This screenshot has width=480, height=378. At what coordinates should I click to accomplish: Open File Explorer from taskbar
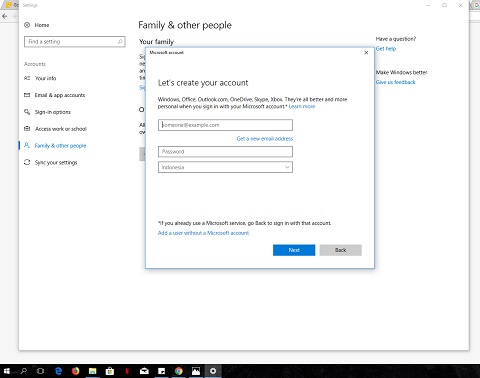pos(93,371)
